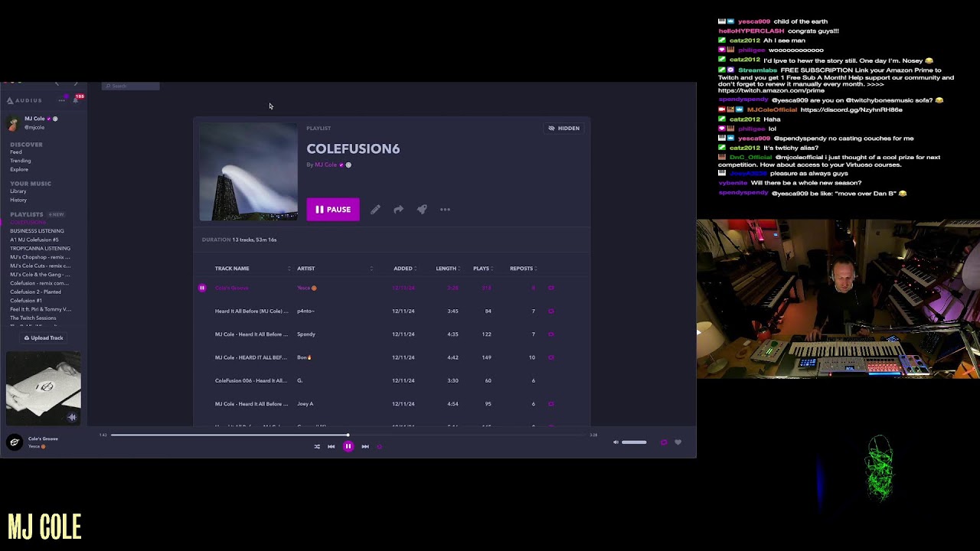
Task: Open Explore in the Discover section
Action: pyautogui.click(x=19, y=169)
